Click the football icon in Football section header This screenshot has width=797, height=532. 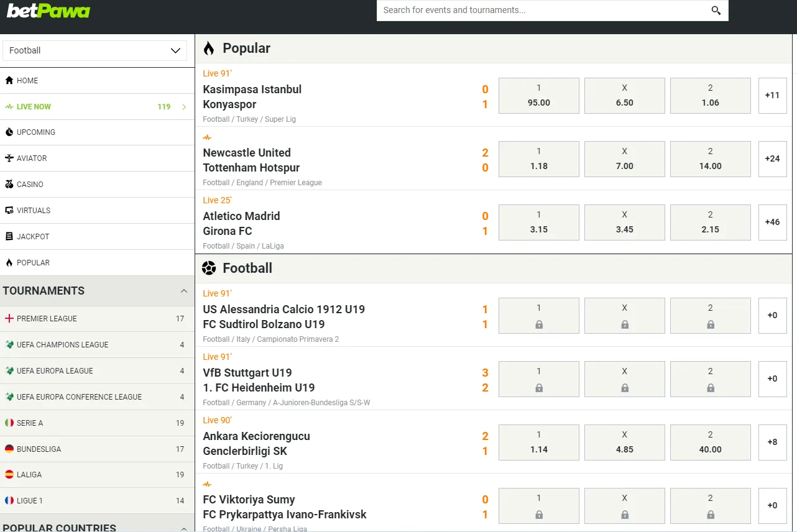pyautogui.click(x=208, y=268)
